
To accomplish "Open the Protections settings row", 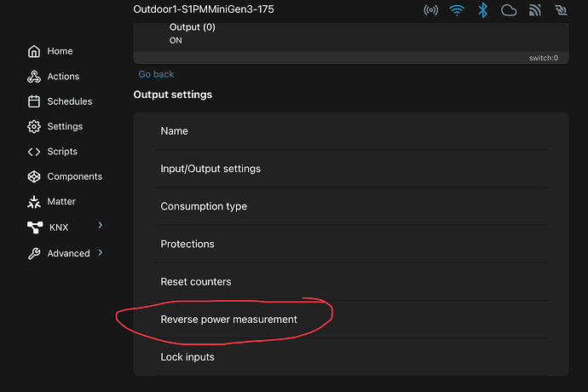I will [x=187, y=245].
